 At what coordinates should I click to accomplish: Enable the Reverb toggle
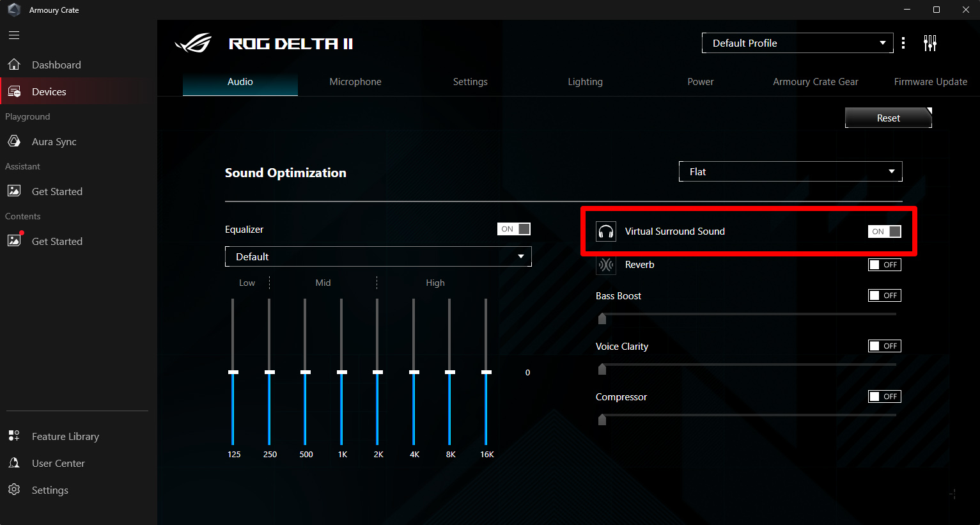pyautogui.click(x=884, y=265)
